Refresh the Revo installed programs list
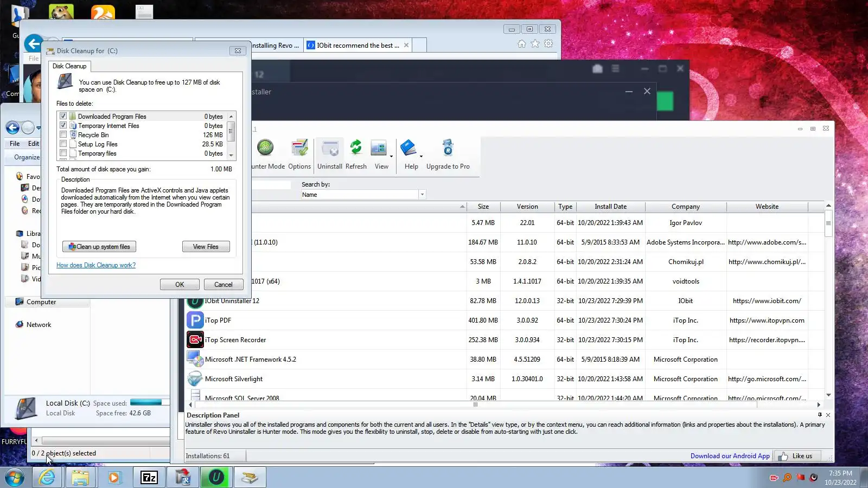This screenshot has width=868, height=488. tap(356, 154)
